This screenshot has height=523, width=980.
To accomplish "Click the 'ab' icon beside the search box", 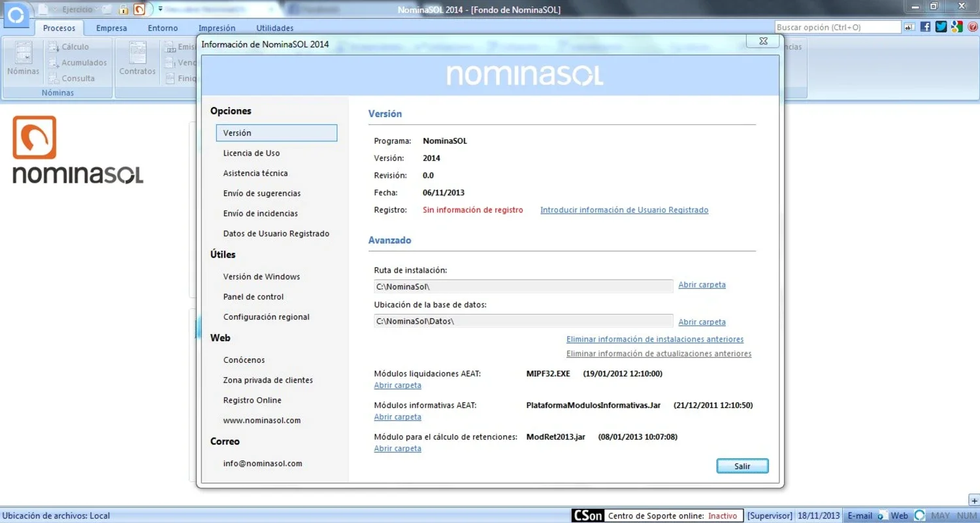I will (x=910, y=27).
